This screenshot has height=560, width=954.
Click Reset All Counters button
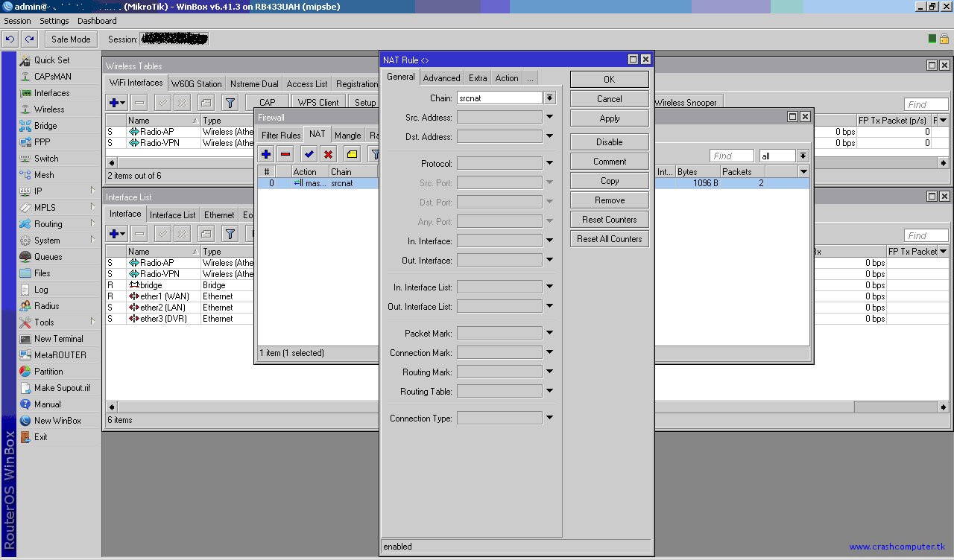click(609, 238)
